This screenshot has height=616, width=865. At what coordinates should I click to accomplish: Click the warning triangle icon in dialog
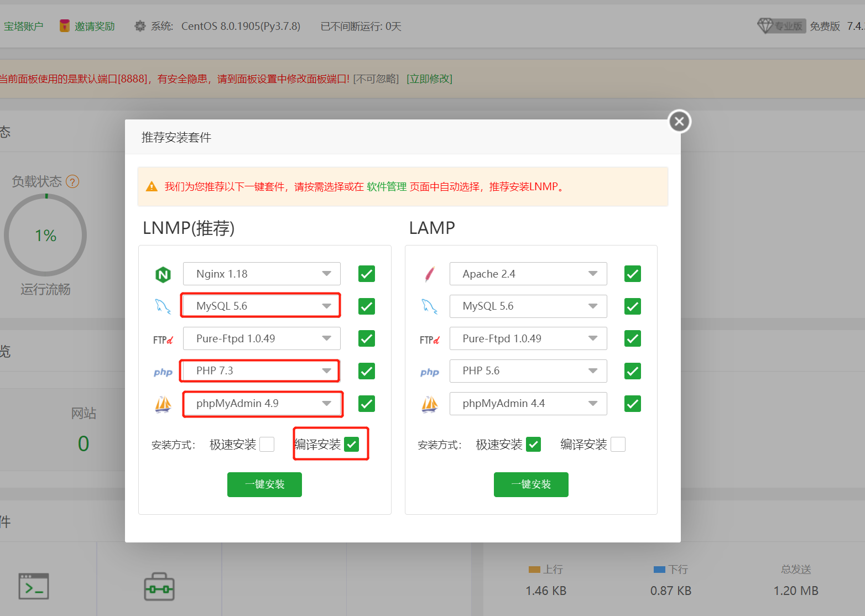click(x=152, y=186)
